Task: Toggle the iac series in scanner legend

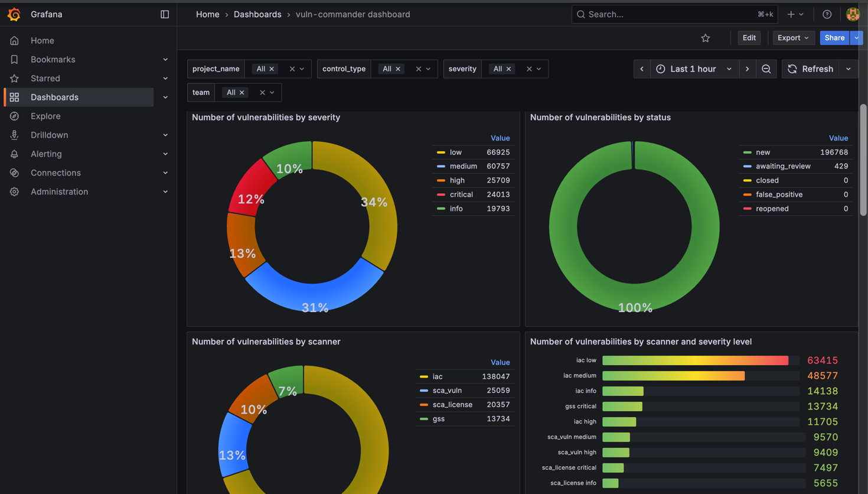Action: click(x=437, y=376)
